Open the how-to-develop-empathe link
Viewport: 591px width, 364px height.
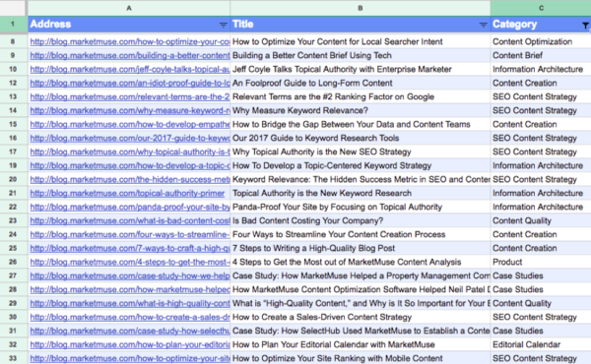[x=130, y=124]
